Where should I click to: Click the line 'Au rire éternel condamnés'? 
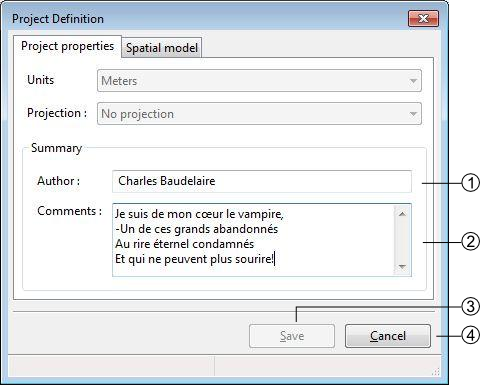(184, 244)
